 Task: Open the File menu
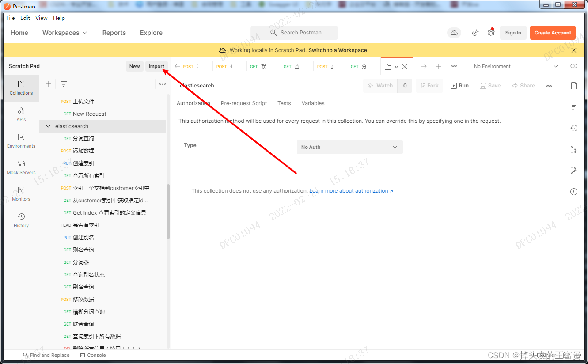click(11, 18)
